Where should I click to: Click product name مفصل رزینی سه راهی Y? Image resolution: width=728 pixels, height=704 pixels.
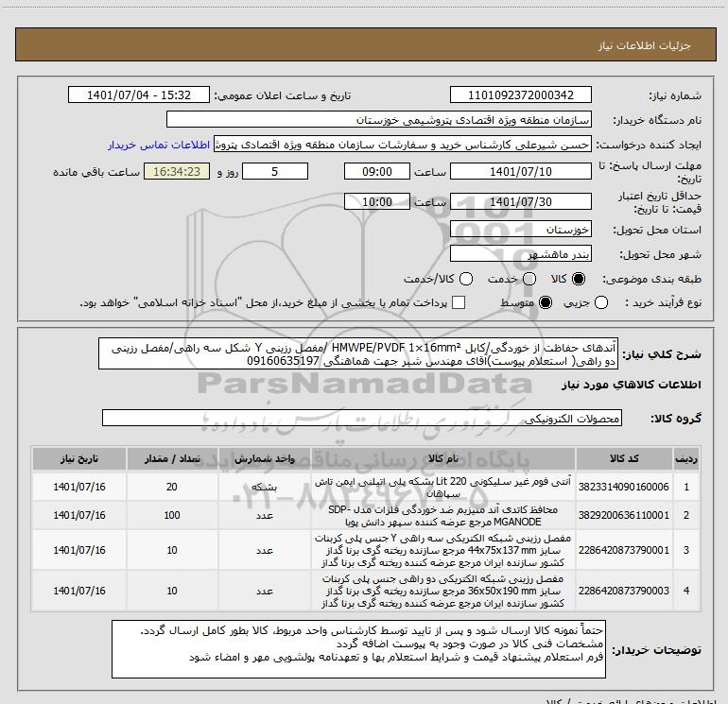point(442,550)
